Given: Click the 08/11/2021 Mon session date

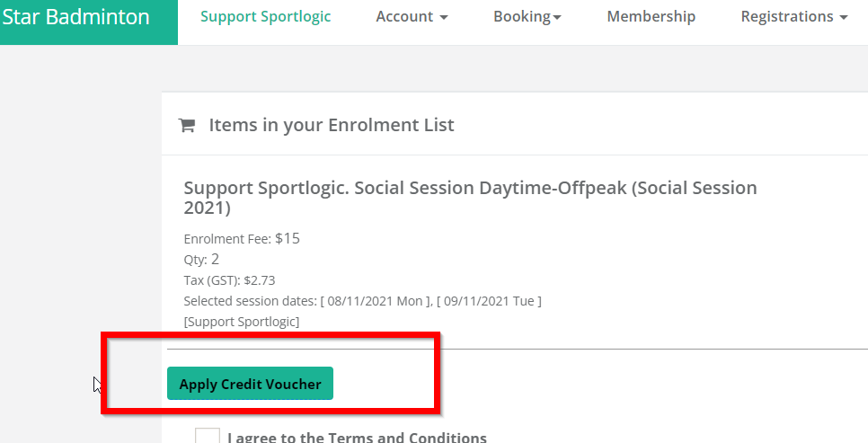Looking at the screenshot, I should pyautogui.click(x=376, y=301).
